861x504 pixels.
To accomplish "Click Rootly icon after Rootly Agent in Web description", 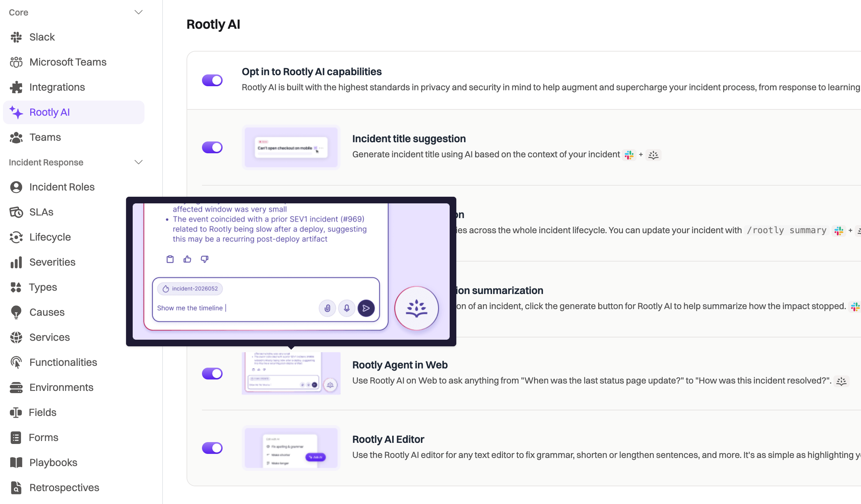I will click(841, 381).
